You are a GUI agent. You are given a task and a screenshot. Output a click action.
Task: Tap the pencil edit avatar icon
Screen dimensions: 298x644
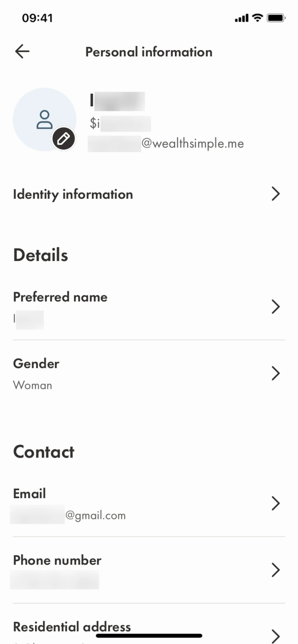[x=63, y=139]
